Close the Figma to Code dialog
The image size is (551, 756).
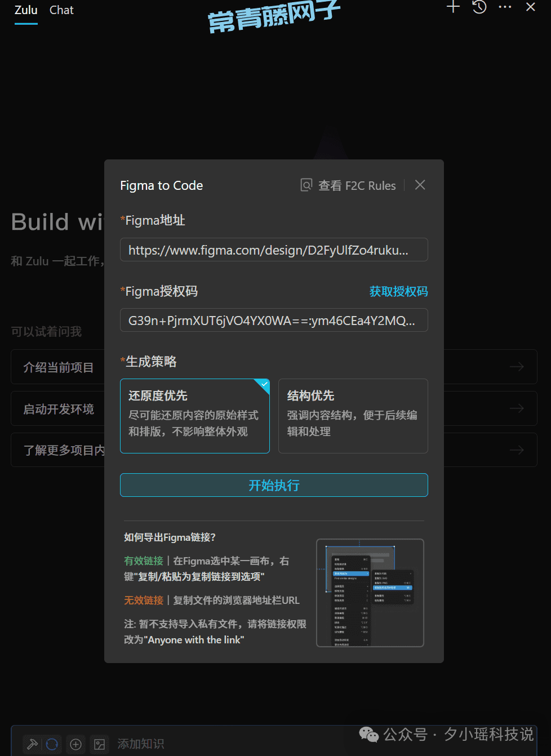point(420,185)
